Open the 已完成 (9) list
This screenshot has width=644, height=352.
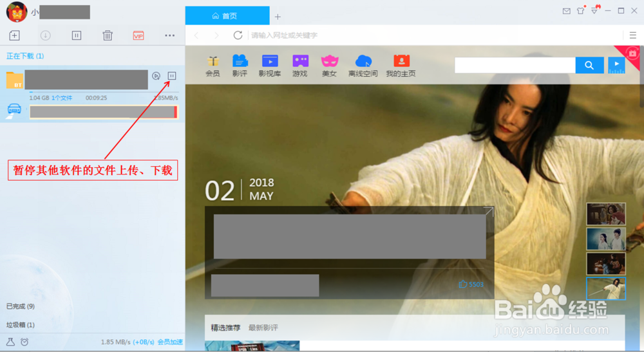(21, 306)
